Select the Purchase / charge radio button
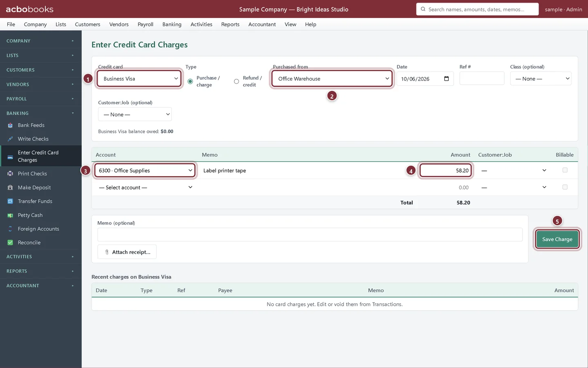Screen dimensions: 588x368 click(190, 81)
